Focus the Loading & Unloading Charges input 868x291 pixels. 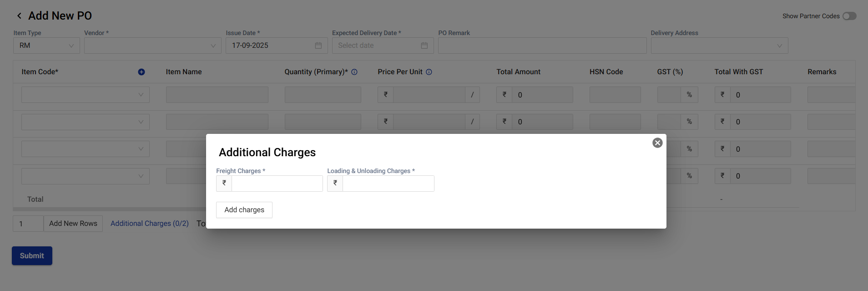(x=388, y=184)
